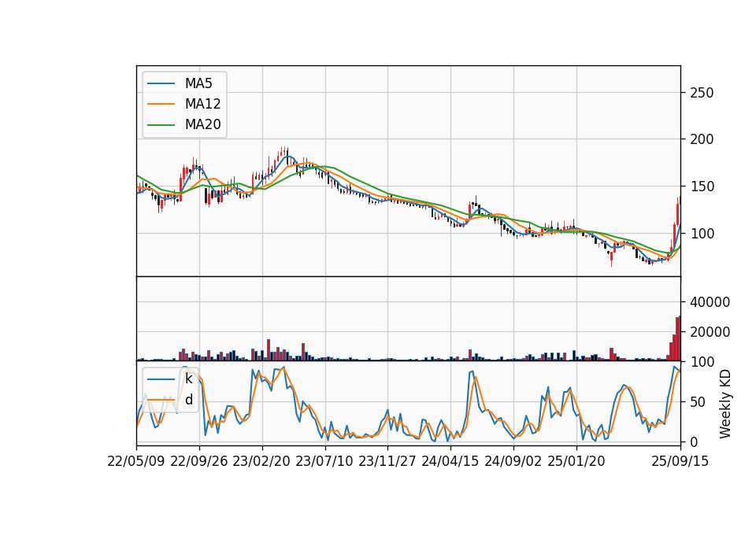Click the date label 23/11/27
This screenshot has height=543, width=756.
pyautogui.click(x=387, y=462)
